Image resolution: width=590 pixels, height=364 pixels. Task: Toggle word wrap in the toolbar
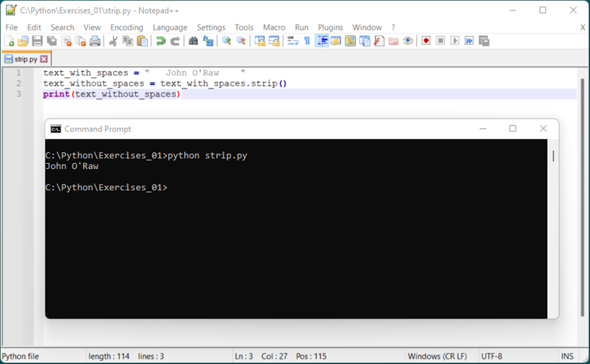tap(292, 41)
